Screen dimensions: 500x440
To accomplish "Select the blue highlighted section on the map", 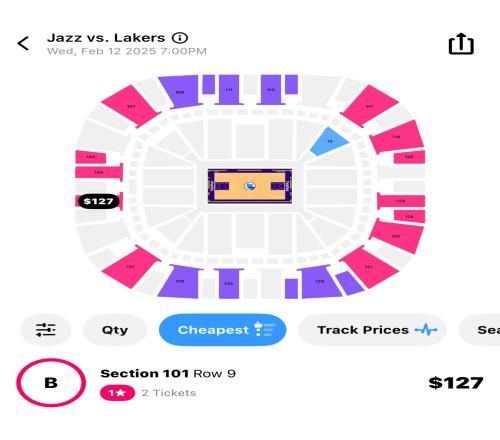I will pos(329,141).
